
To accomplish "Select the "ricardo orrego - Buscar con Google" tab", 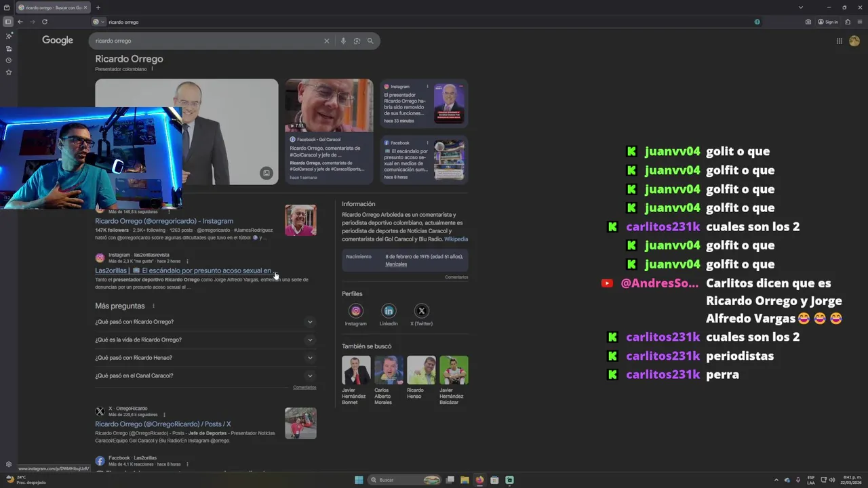I will click(52, 7).
